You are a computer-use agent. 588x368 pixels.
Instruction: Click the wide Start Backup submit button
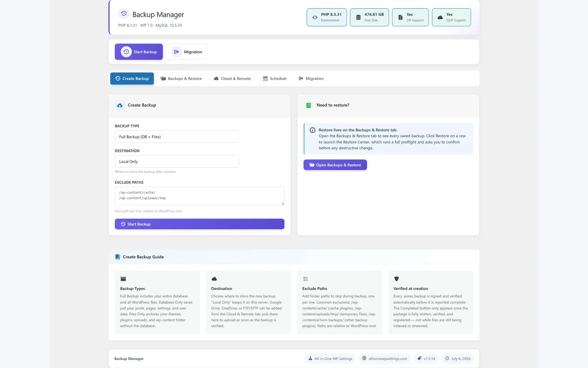tap(200, 224)
